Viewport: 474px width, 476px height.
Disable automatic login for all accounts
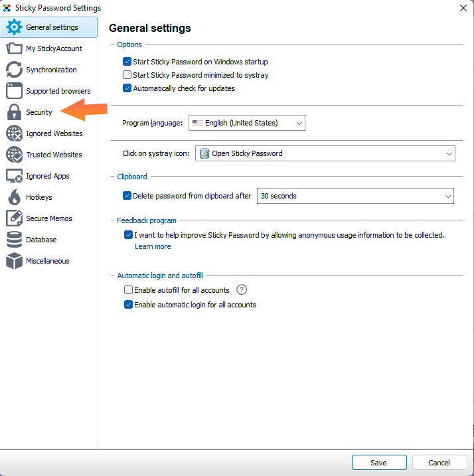[x=128, y=305]
